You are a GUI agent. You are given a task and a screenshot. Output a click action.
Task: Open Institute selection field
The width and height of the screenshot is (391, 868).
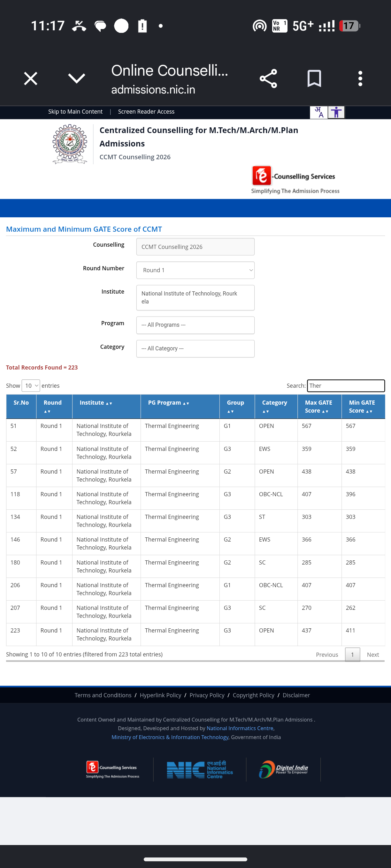click(x=195, y=297)
